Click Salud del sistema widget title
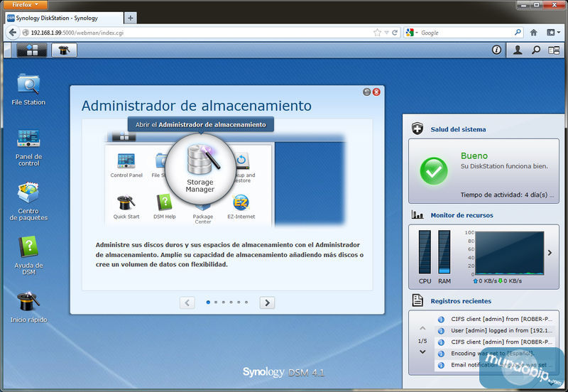This screenshot has width=568, height=392. 458,129
